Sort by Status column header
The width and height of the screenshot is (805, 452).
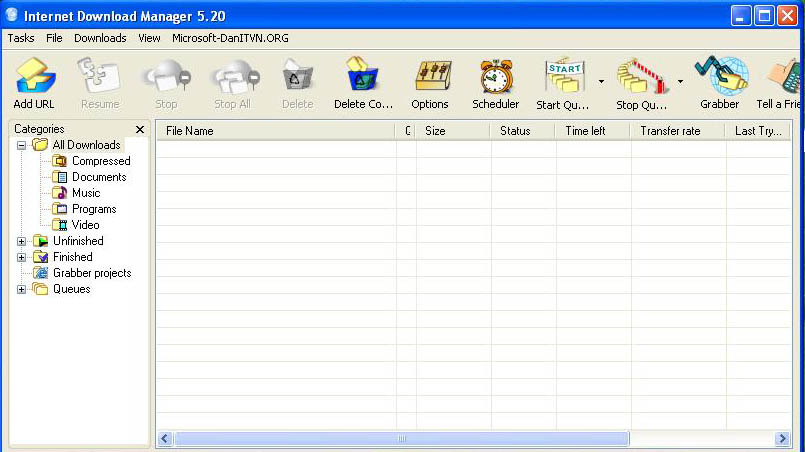point(522,131)
